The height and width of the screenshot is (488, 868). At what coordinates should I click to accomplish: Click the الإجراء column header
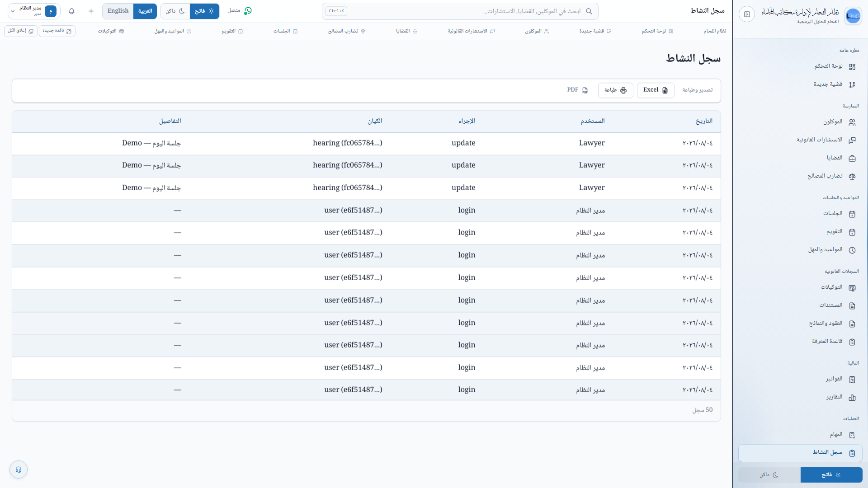[467, 121]
